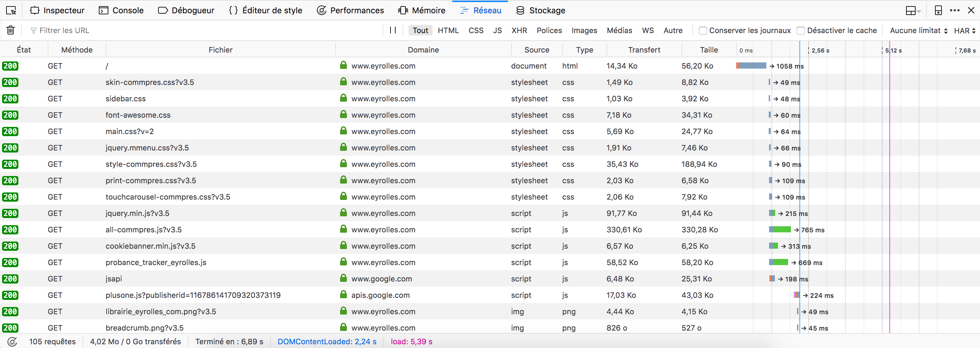This screenshot has width=980, height=348.
Task: Toggle responsive design mode icon
Action: pos(938,10)
